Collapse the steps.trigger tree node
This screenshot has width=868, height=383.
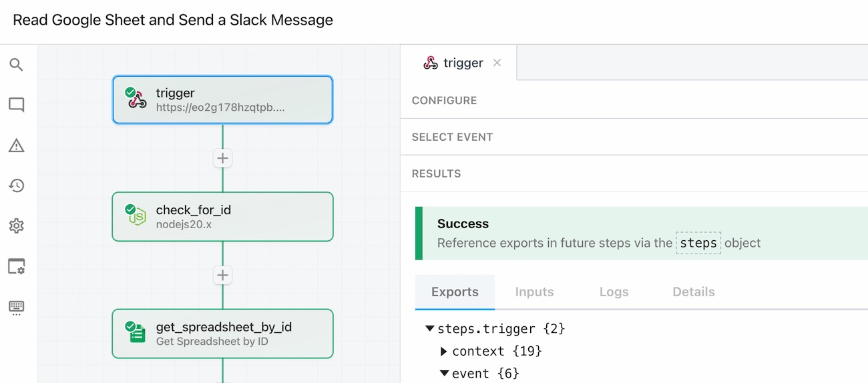(x=430, y=329)
